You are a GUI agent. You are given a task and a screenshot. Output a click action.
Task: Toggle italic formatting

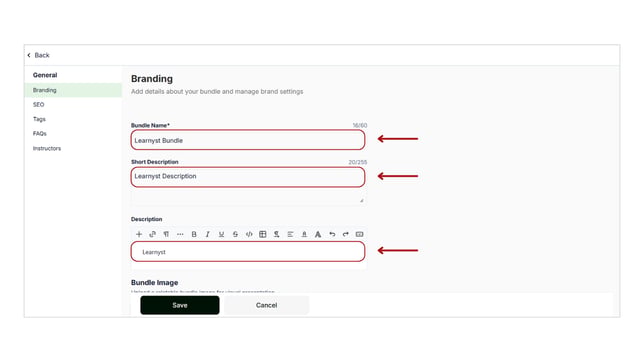[x=207, y=234]
